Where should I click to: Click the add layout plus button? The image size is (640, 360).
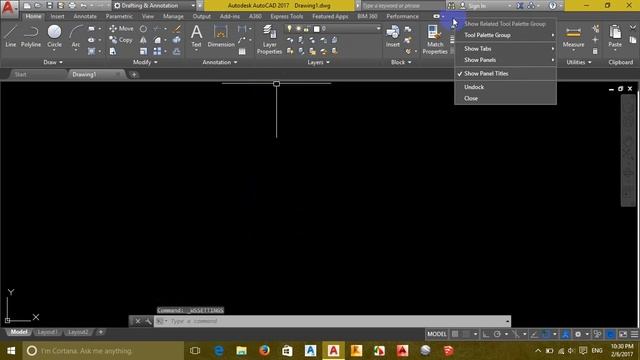click(101, 332)
